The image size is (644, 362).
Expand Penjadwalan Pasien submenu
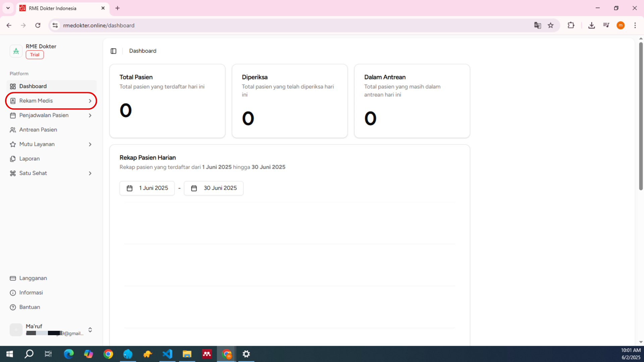[x=90, y=115]
